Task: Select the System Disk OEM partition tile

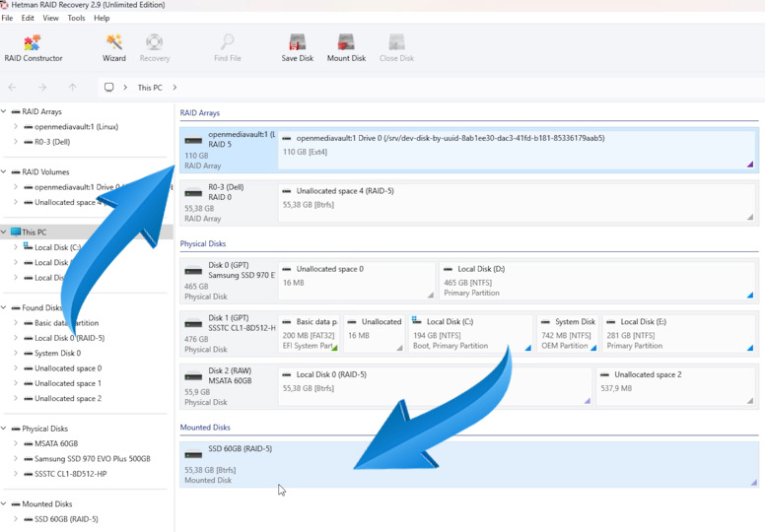Action: 568,334
